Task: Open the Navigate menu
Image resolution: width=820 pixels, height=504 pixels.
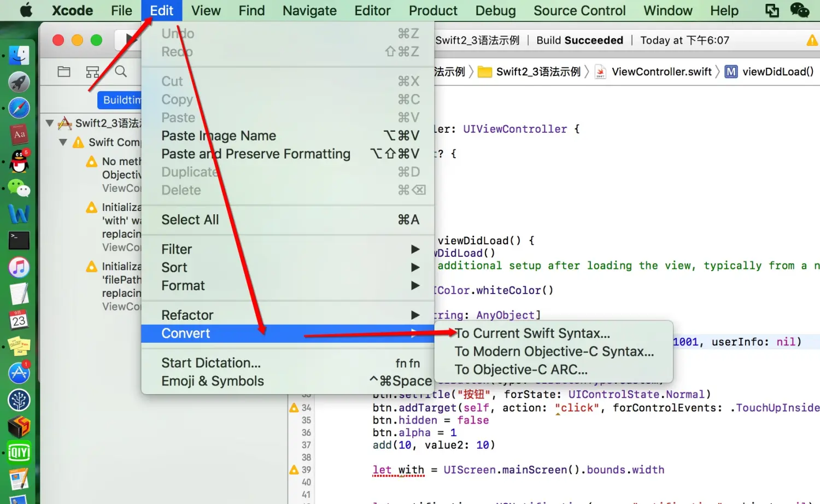Action: [x=309, y=10]
